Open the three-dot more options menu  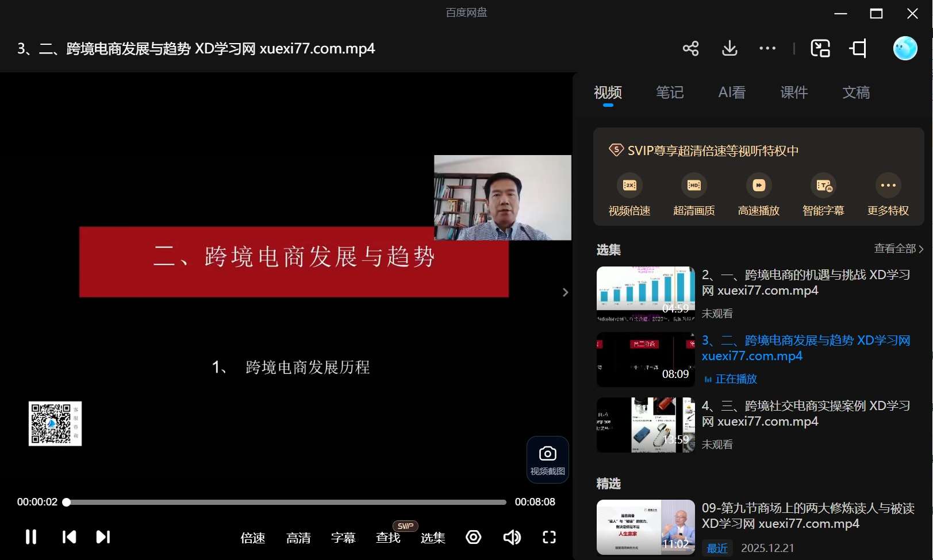[x=767, y=48]
